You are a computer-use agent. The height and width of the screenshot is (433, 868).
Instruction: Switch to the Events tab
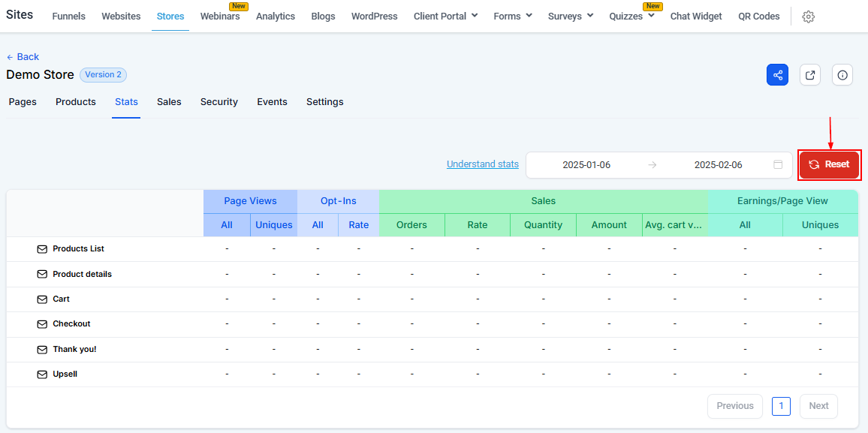coord(272,102)
